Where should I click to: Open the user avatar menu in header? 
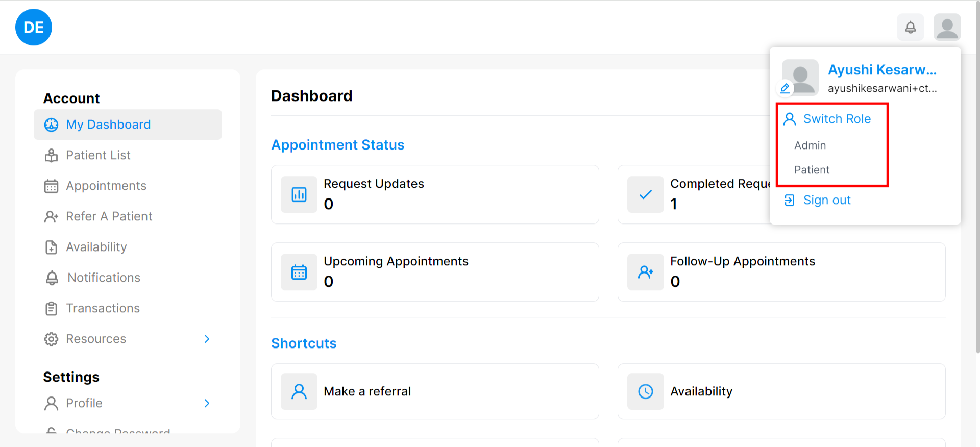[947, 27]
